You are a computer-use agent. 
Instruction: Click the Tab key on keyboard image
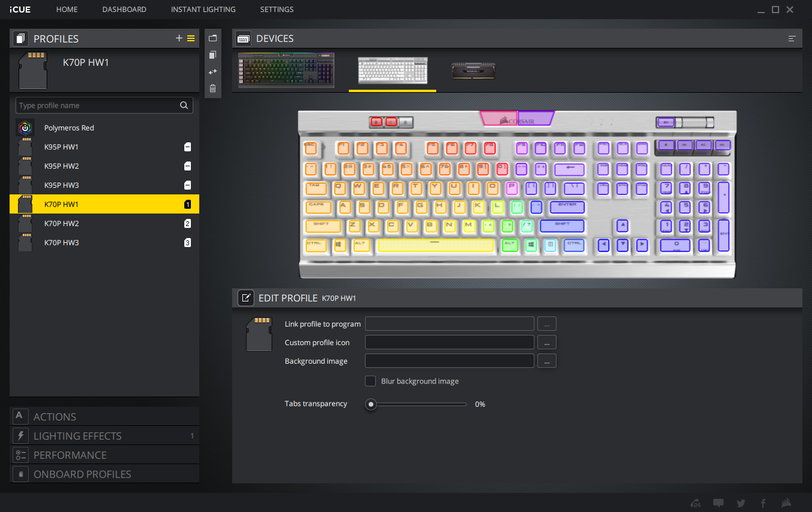pos(316,188)
